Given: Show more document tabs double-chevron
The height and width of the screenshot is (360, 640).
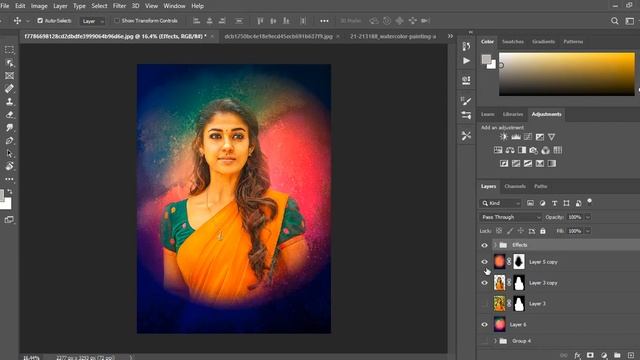Looking at the screenshot, I should click(x=450, y=36).
